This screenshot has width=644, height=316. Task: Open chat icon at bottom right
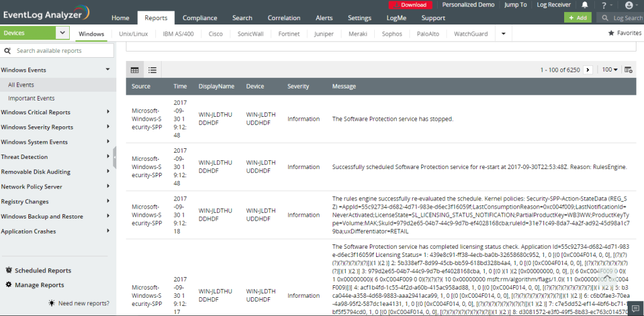pos(636,308)
